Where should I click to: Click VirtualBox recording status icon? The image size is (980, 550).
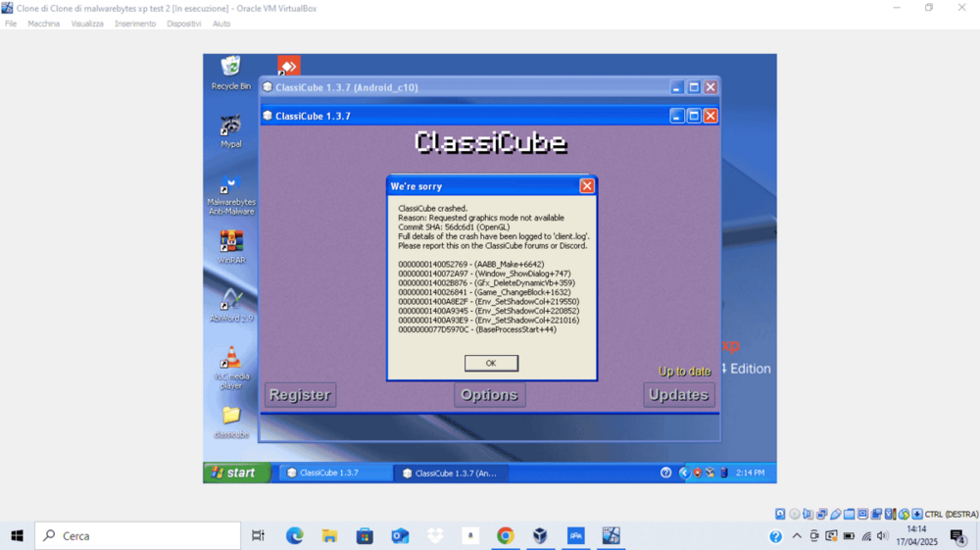coord(877,515)
